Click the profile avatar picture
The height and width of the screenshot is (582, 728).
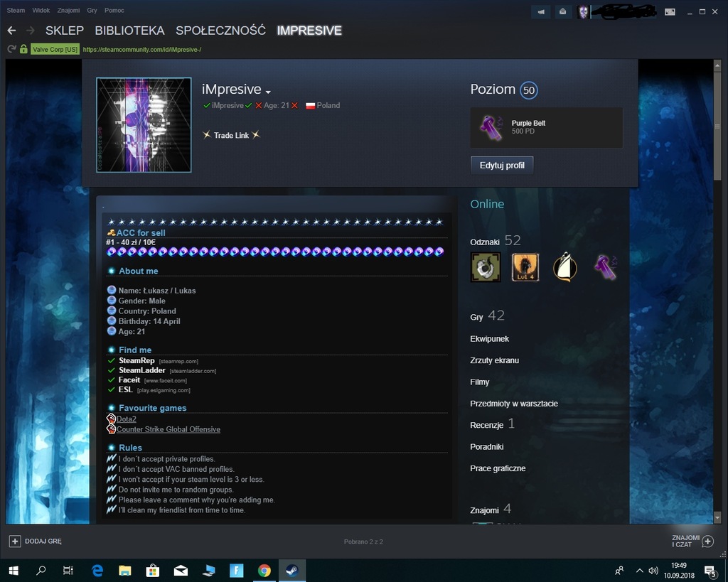pos(144,125)
